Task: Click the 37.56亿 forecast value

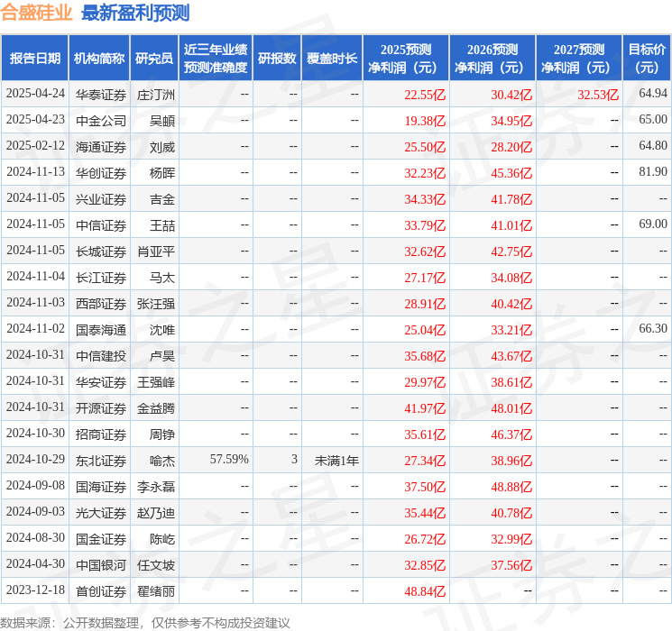Action: coord(511,565)
